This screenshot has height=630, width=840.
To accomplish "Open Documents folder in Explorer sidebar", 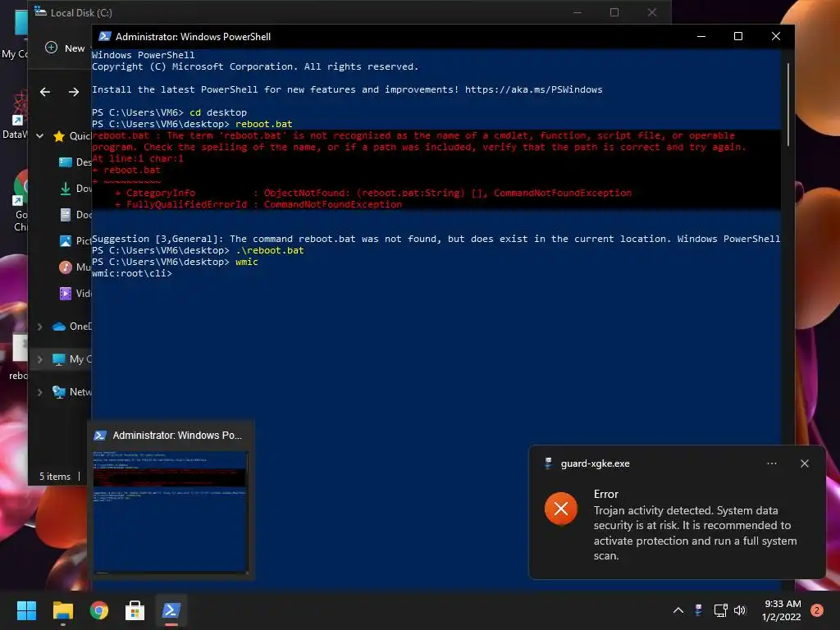I will [x=75, y=215].
